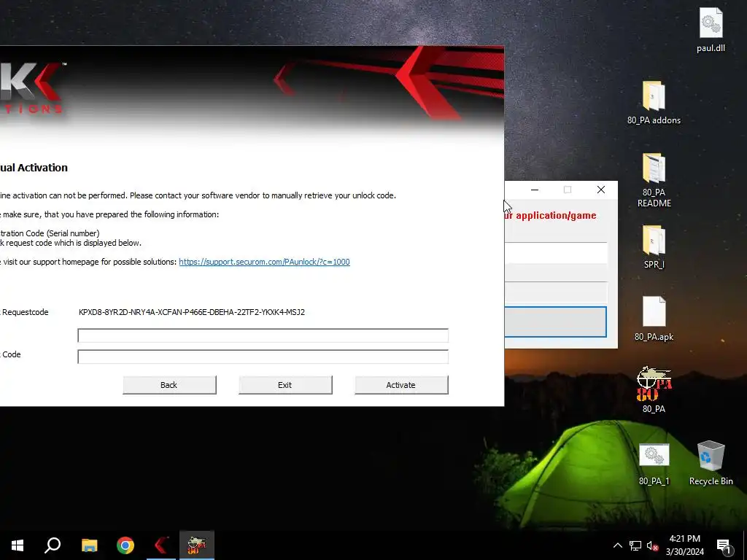Switch to the 80_PA app in taskbar
The image size is (747, 560).
[x=197, y=545]
